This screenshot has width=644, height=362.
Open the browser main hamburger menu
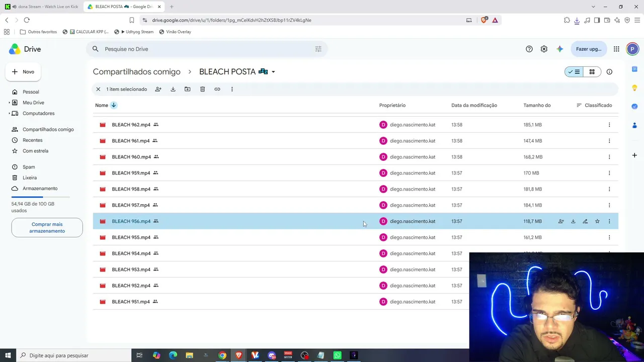coord(637,20)
